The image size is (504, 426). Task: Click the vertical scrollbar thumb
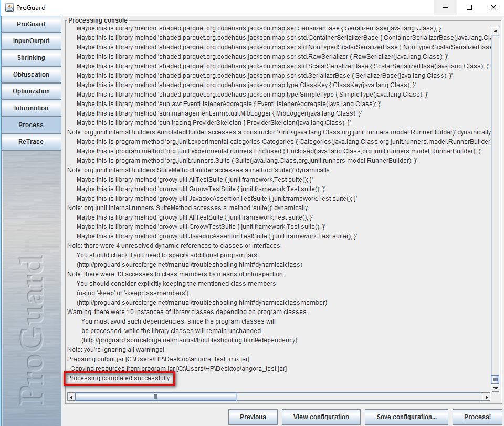[x=495, y=379]
